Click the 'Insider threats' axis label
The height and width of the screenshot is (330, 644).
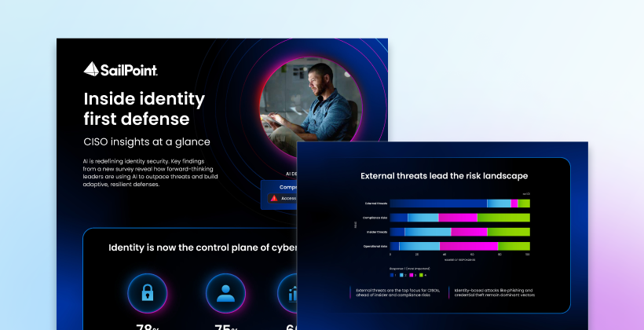(x=377, y=232)
